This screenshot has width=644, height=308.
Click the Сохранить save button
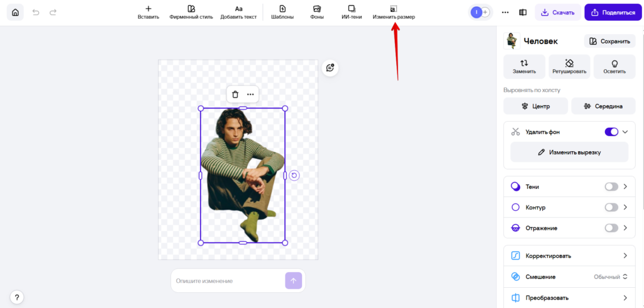tap(609, 41)
